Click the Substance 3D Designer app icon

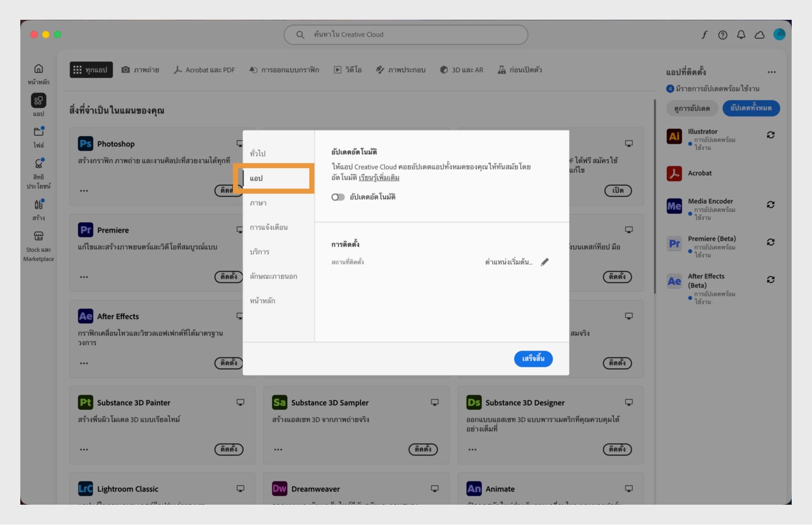click(473, 403)
